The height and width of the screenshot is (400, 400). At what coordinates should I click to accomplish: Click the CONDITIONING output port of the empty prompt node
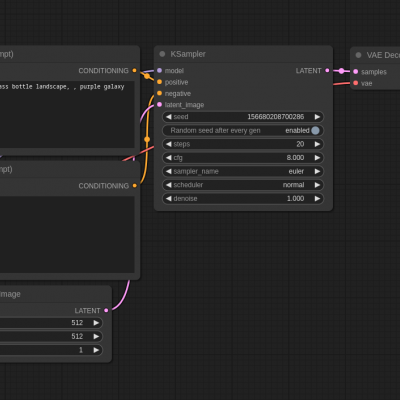(134, 186)
